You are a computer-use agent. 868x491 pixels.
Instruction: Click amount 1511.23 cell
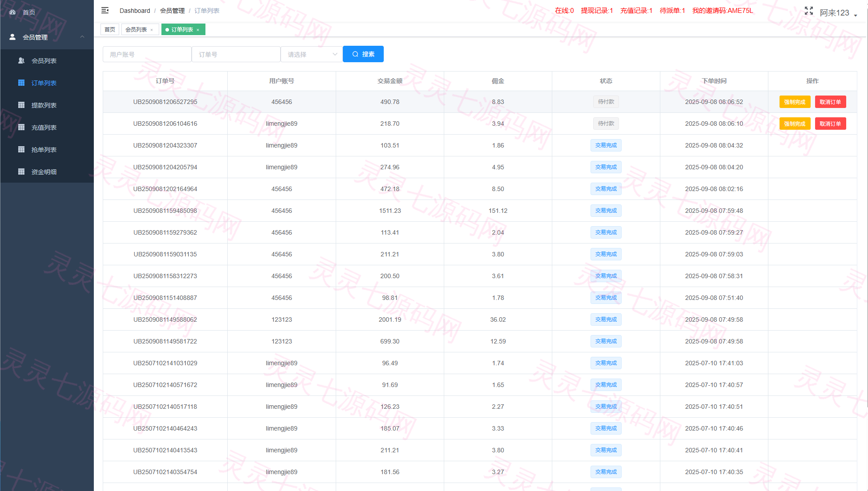click(x=390, y=211)
